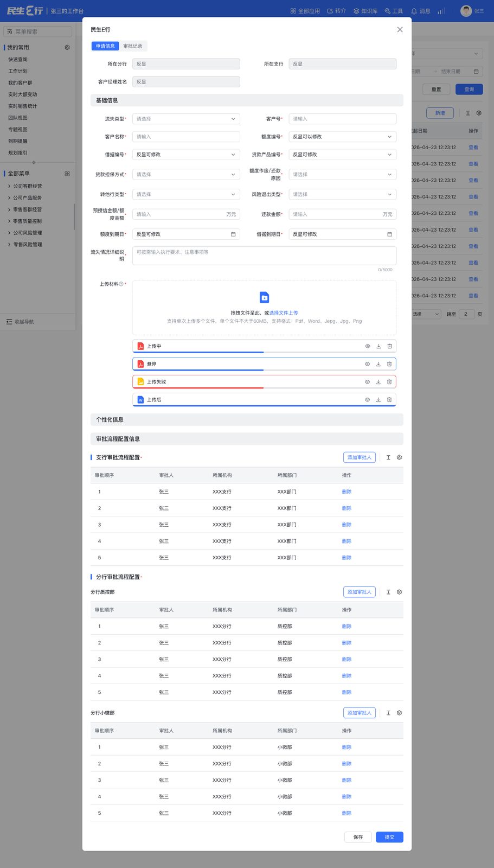Viewport: 494px width, 868px height.
Task: Open the 流失类型 dropdown
Action: click(x=186, y=119)
